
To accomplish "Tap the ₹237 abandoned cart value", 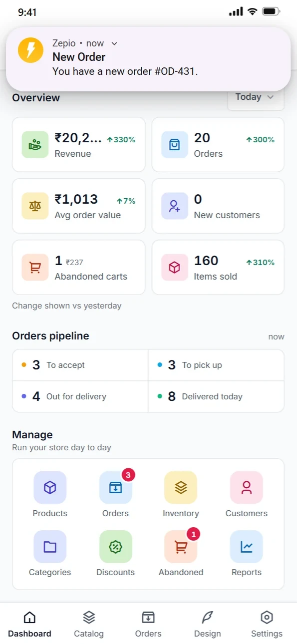I will 74,262.
